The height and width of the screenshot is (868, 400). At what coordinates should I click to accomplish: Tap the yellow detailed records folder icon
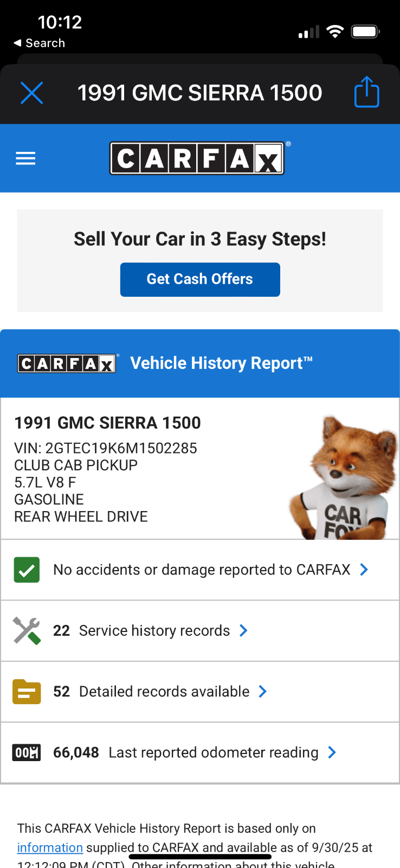tap(27, 692)
